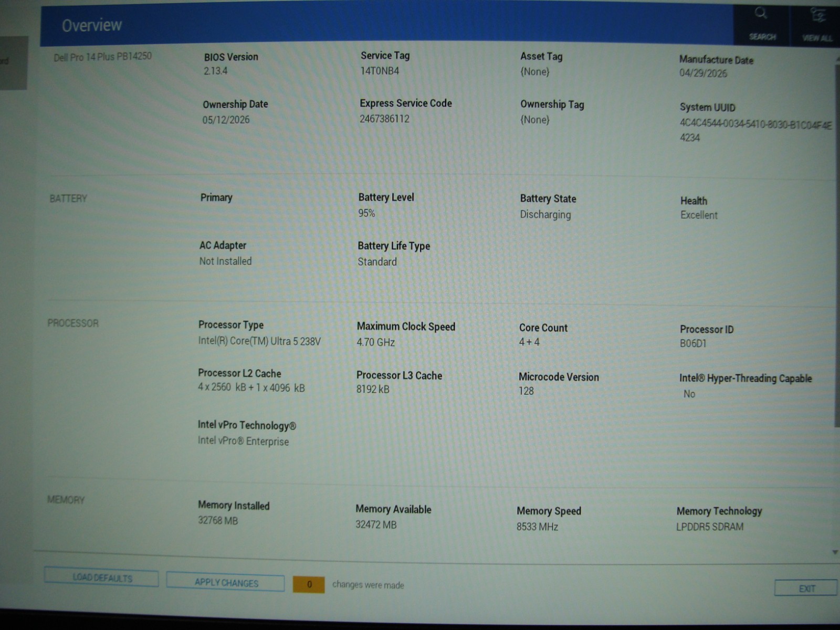Viewport: 840px width, 630px height.
Task: Select Ownership Date 05/12/2026
Action: [x=226, y=120]
